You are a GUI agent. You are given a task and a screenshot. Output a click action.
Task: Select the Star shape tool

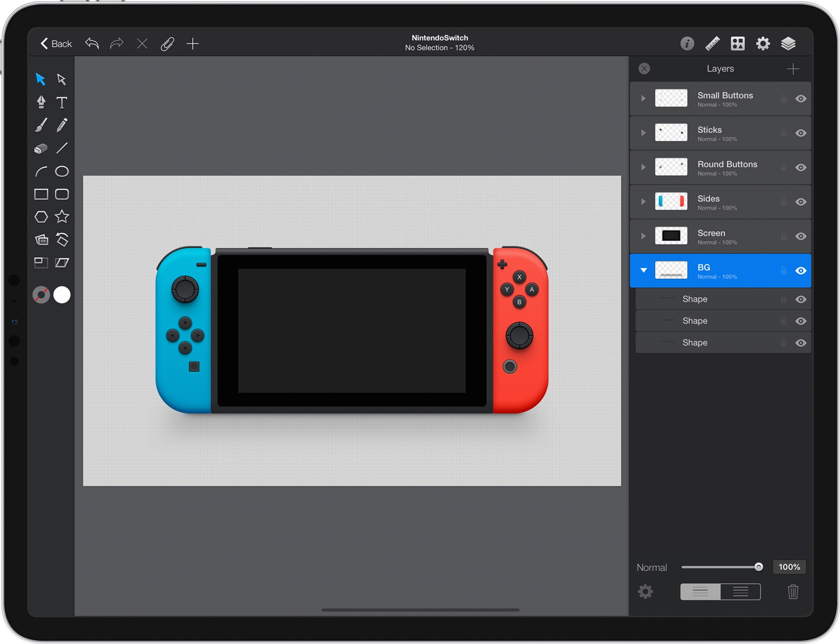(62, 217)
